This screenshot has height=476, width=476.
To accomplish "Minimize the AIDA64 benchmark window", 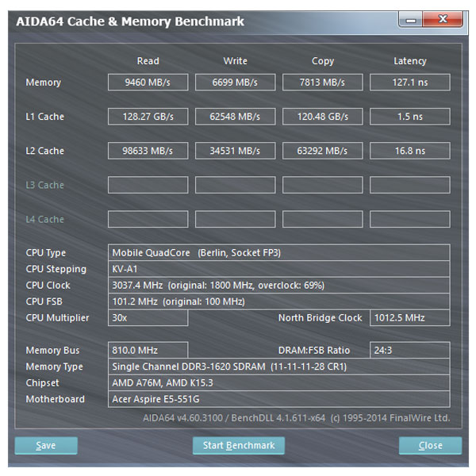I will pos(410,20).
